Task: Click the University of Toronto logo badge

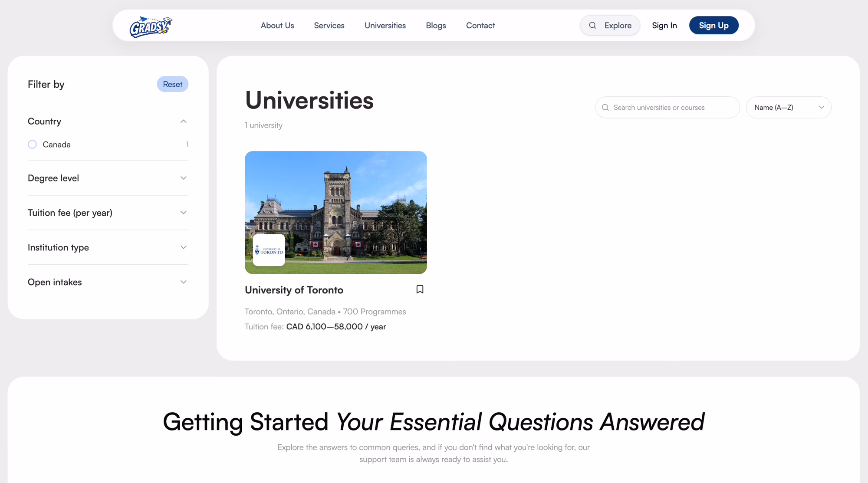Action: tap(269, 250)
